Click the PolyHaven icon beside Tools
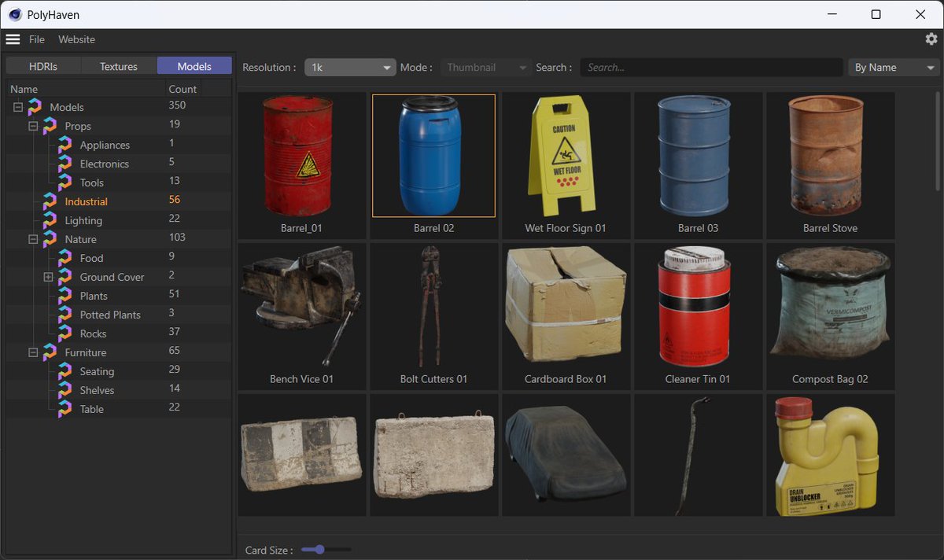The width and height of the screenshot is (944, 560). click(65, 182)
